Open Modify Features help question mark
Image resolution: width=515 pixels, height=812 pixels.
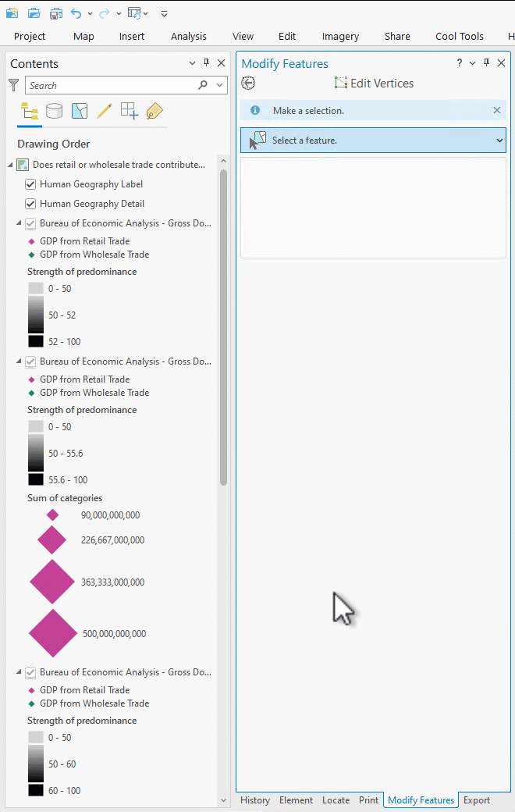click(459, 62)
